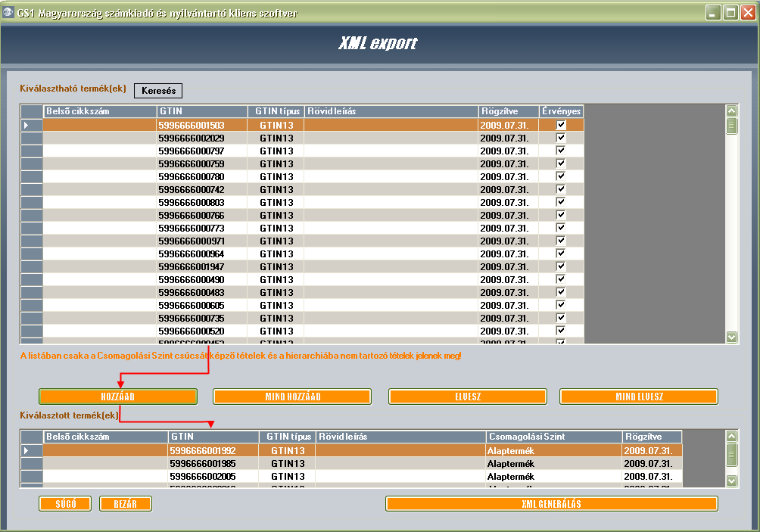The height and width of the screenshot is (532, 760).
Task: Click the Keresés search button
Action: click(x=158, y=91)
